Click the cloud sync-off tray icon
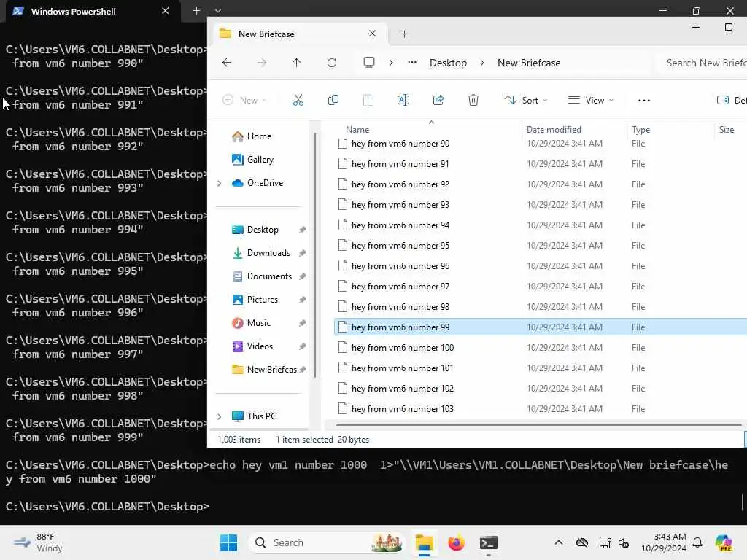Image resolution: width=747 pixels, height=560 pixels. [x=581, y=542]
